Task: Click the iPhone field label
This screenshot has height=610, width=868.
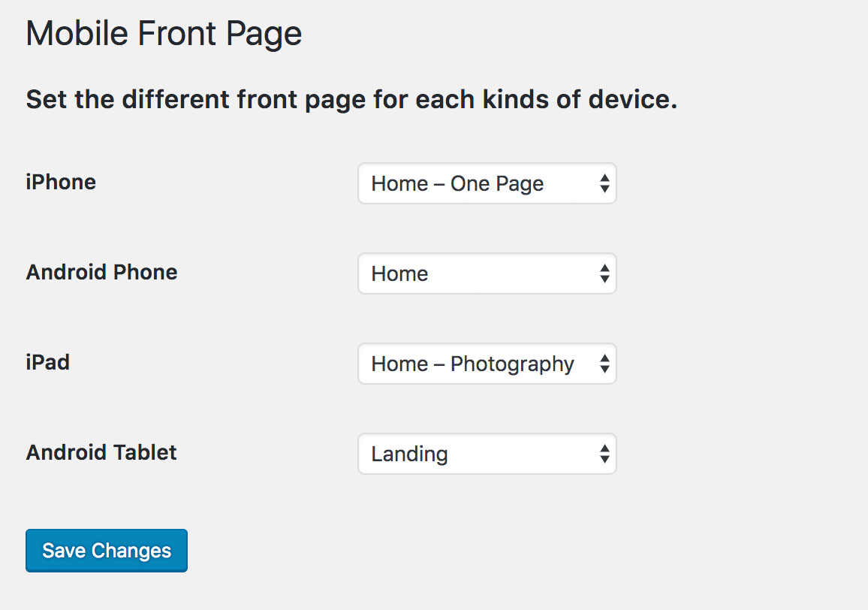Action: (x=61, y=182)
